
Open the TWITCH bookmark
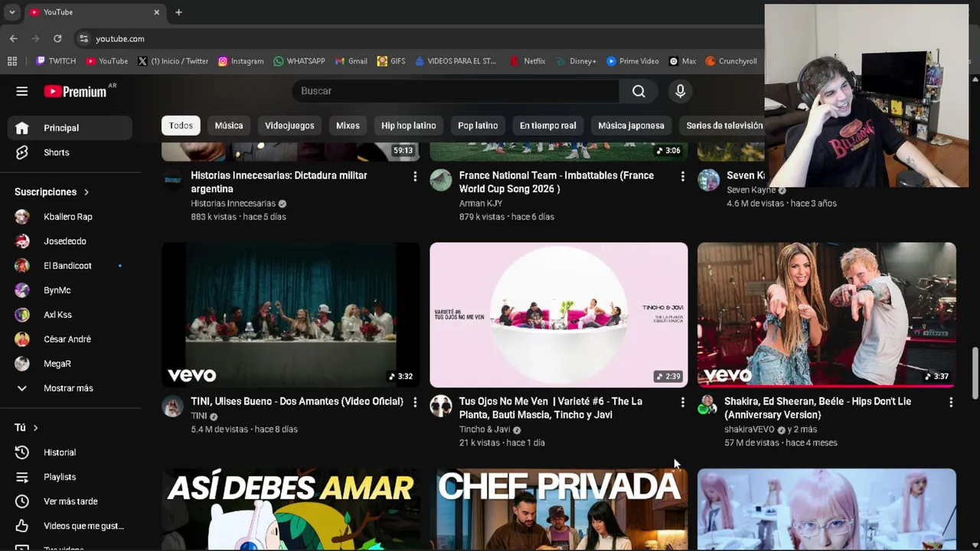coord(56,61)
